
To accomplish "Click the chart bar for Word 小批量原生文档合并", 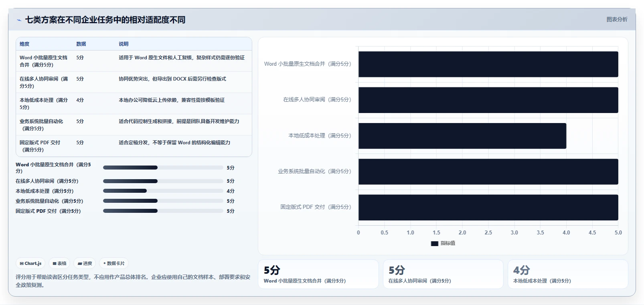I will point(488,64).
